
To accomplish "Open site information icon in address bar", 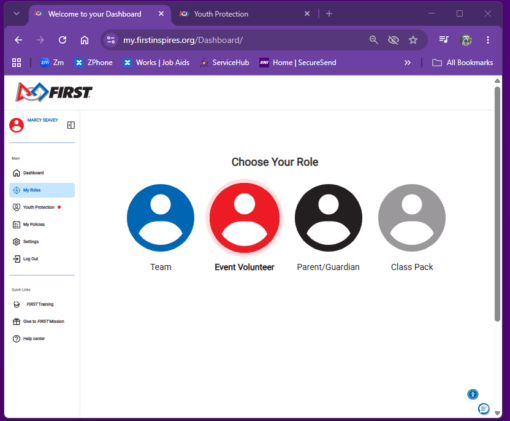I will pyautogui.click(x=111, y=40).
